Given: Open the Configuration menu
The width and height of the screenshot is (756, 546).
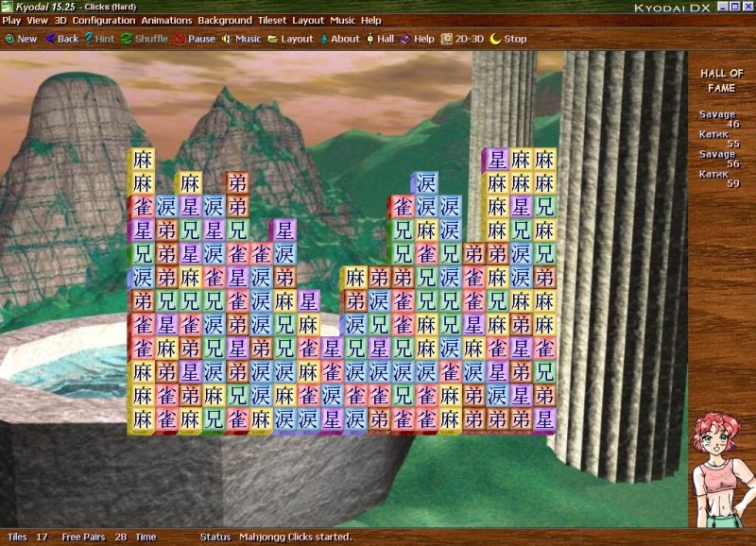Looking at the screenshot, I should [x=103, y=20].
